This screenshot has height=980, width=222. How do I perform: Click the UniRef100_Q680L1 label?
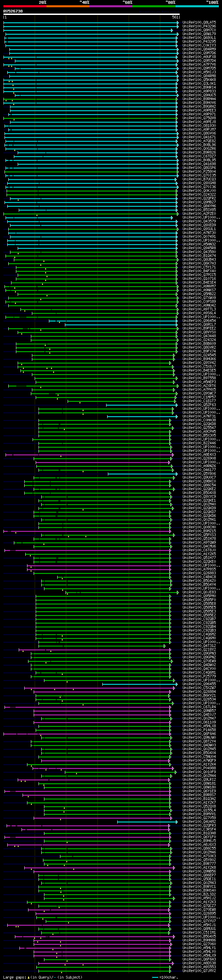[199, 38]
